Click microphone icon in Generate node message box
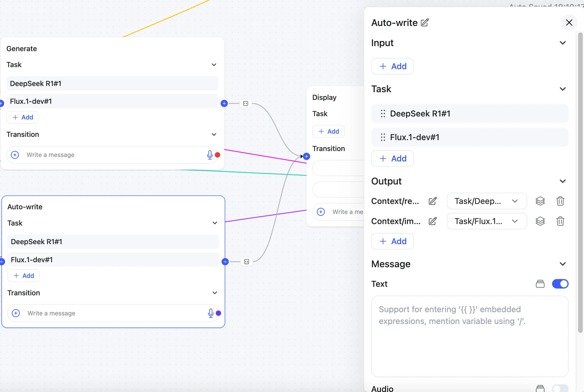 210,155
